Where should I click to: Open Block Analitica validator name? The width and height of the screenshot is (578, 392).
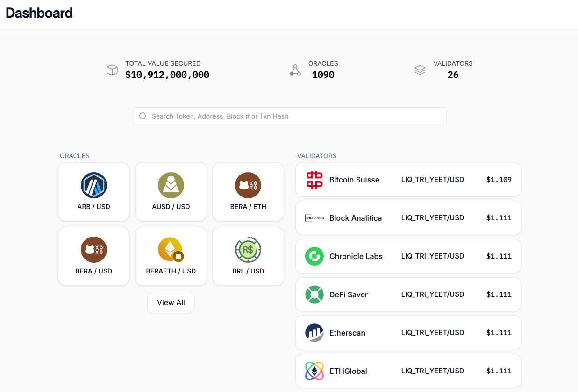[356, 218]
